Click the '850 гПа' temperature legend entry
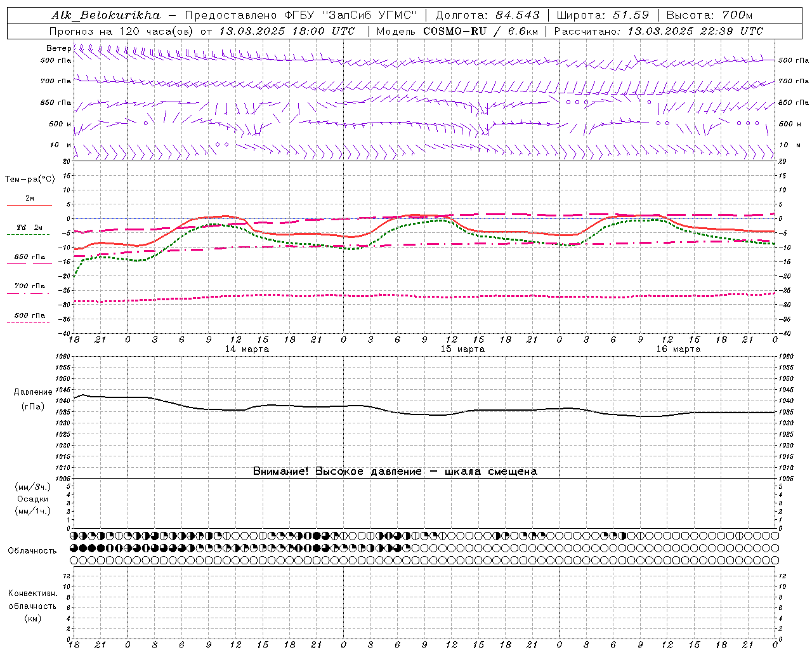 (x=30, y=256)
